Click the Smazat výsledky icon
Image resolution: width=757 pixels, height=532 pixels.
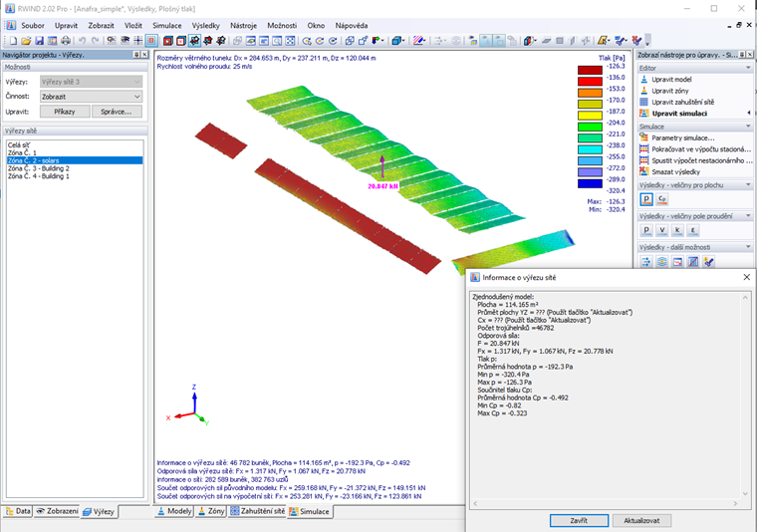click(x=644, y=171)
